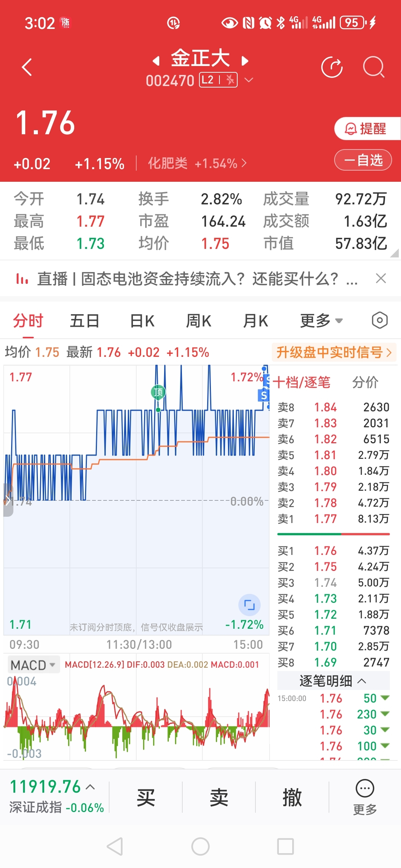This screenshot has width=401, height=868.
Task: Tap the 买 buy button
Action: click(x=146, y=798)
